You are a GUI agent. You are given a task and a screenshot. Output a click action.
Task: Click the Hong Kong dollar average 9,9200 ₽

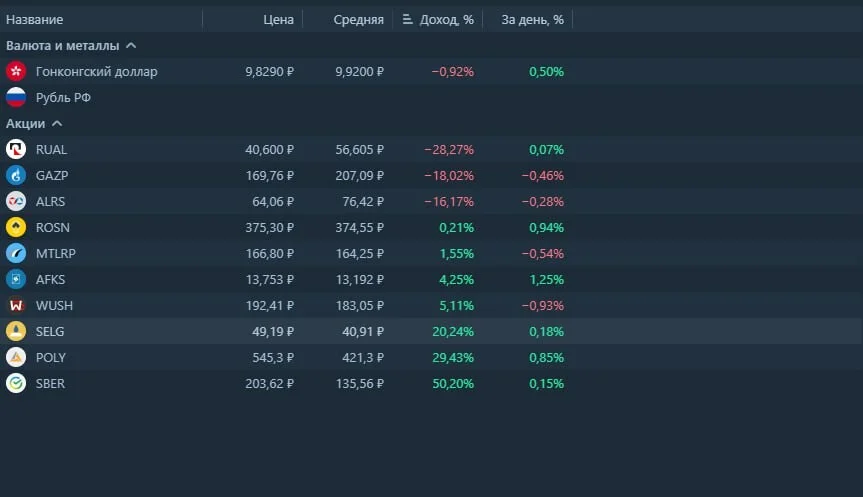click(359, 72)
